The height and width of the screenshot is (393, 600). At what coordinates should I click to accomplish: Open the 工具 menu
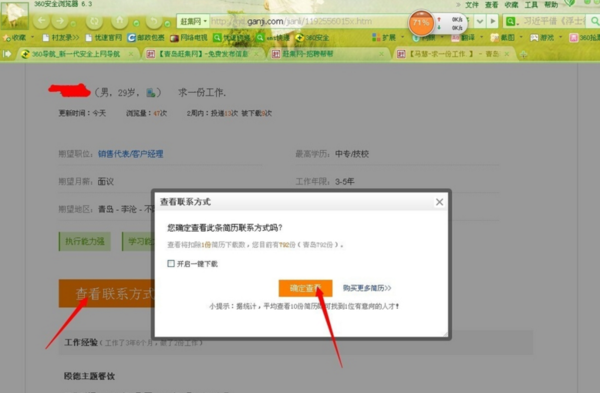pos(531,5)
